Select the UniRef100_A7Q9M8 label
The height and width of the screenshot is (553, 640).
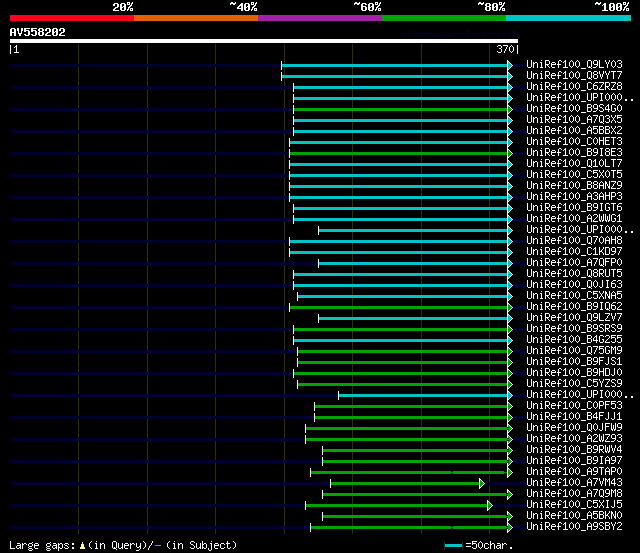(x=574, y=494)
